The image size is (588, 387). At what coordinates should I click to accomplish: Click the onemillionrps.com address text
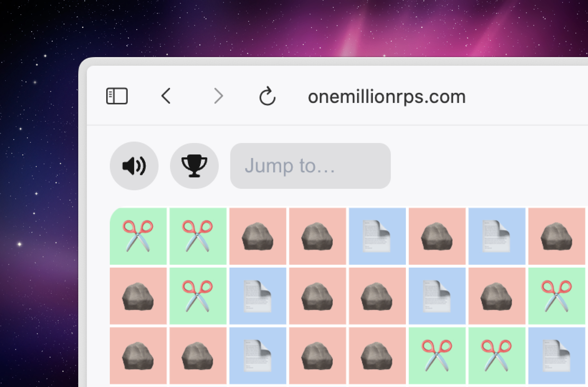(387, 97)
